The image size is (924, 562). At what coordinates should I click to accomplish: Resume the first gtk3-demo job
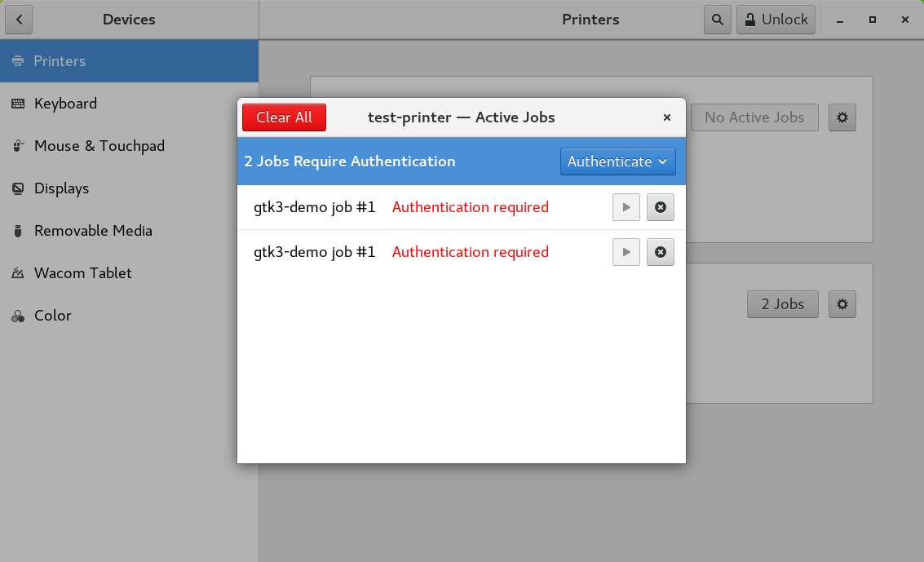coord(626,207)
